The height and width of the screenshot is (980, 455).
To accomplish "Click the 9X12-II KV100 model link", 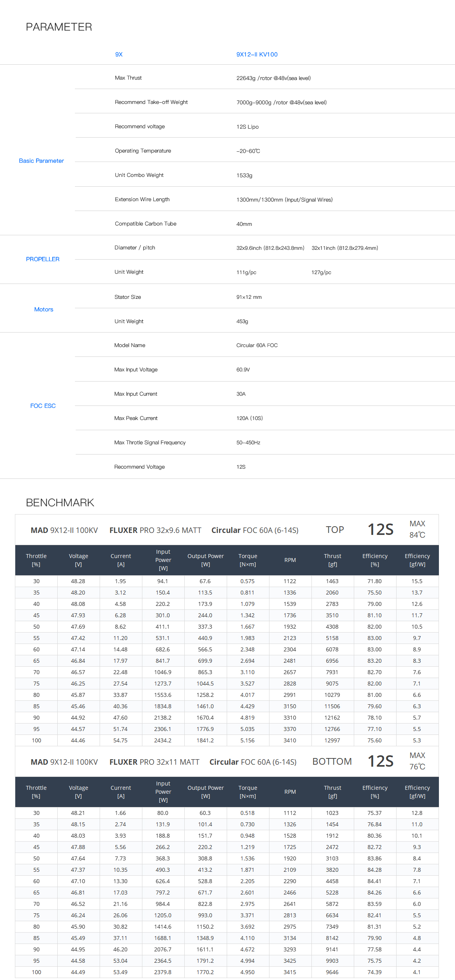I will click(257, 55).
